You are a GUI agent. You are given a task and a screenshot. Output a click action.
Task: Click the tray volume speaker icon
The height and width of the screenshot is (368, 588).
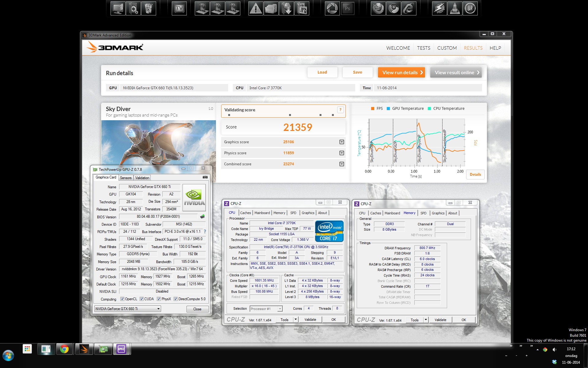(x=554, y=350)
